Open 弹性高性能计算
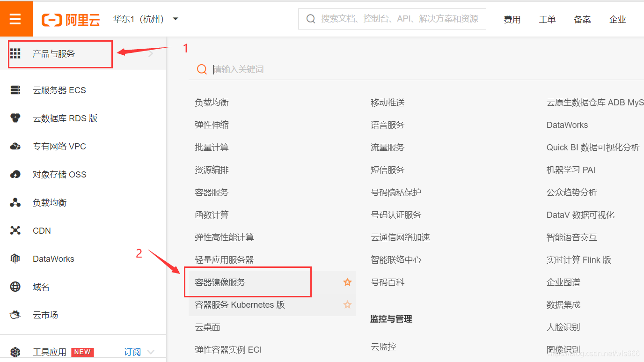The width and height of the screenshot is (644, 362). (x=224, y=237)
